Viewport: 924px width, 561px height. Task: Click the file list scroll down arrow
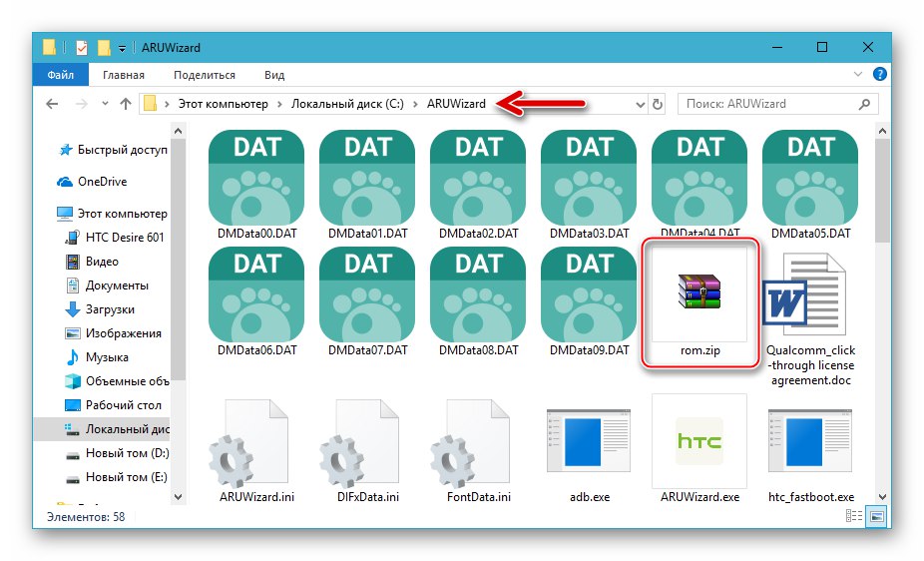pos(882,497)
